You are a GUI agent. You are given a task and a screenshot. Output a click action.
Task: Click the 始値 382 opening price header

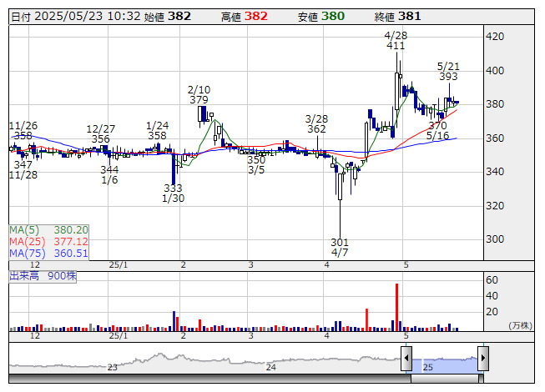[167, 16]
